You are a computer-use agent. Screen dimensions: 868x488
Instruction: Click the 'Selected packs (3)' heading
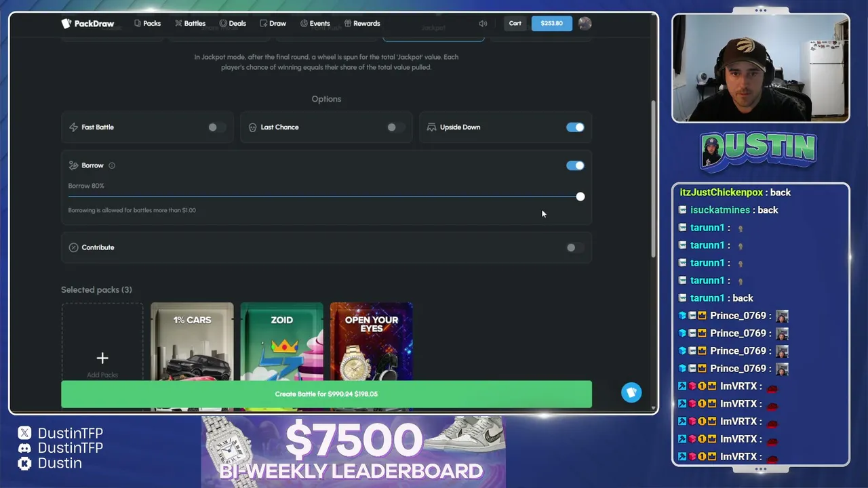pyautogui.click(x=96, y=289)
